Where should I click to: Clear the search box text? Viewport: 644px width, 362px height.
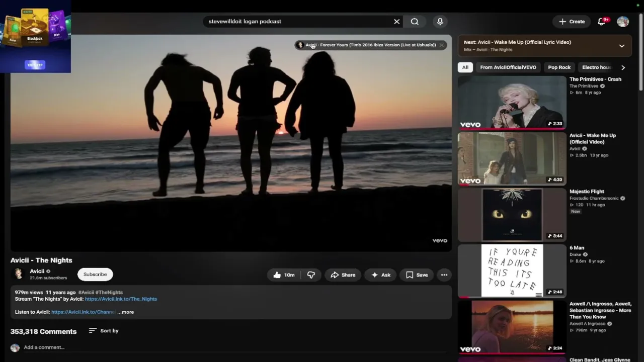396,22
